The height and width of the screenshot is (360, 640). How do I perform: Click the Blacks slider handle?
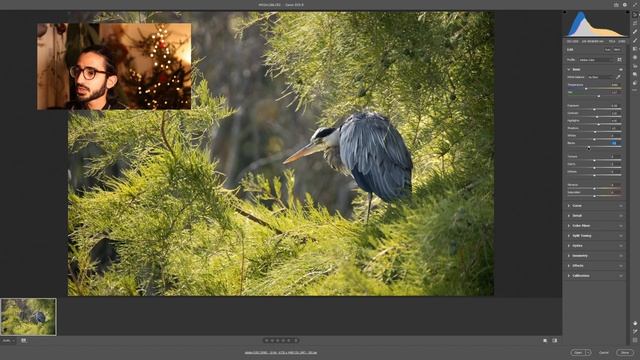[589, 147]
